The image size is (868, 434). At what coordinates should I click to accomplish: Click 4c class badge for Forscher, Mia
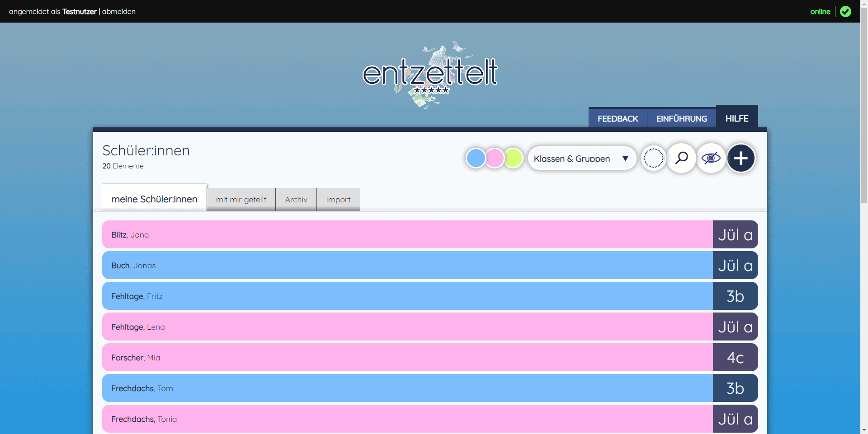(736, 357)
